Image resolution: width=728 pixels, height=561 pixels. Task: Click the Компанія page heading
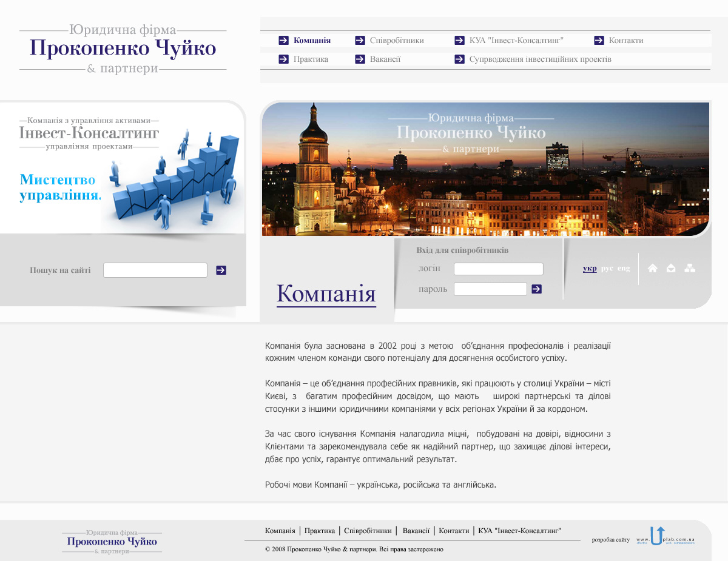326,294
